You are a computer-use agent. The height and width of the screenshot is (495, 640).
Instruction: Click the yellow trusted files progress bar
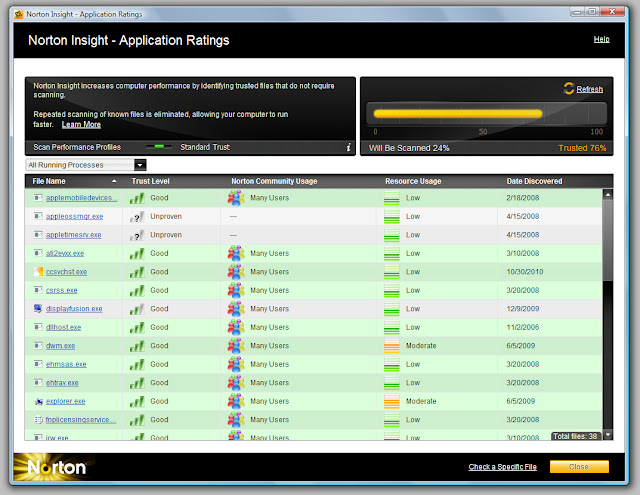(458, 114)
